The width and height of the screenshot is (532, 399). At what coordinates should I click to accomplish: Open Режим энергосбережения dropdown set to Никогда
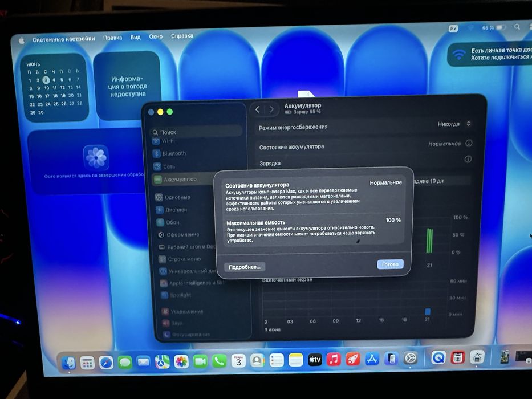(x=454, y=124)
